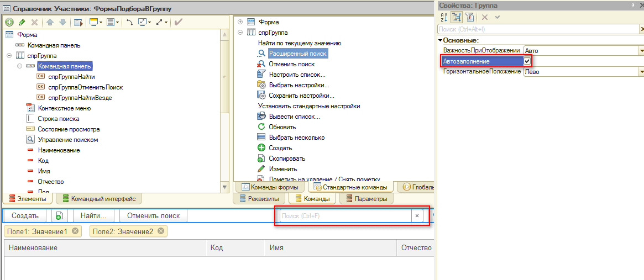This screenshot has width=644, height=280.
Task: Open the ГоризонтальноеПоложение dropdown
Action: pos(641,72)
